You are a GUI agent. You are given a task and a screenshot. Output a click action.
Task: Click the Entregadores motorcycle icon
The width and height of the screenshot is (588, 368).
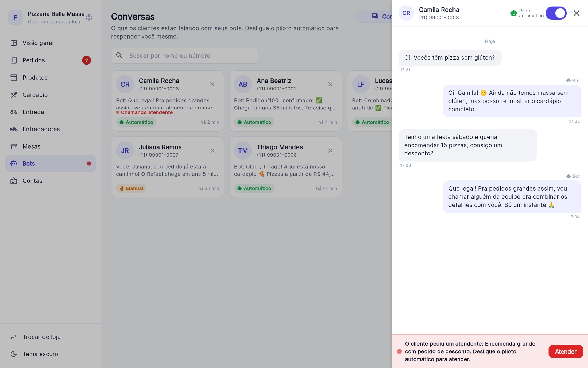(x=14, y=129)
